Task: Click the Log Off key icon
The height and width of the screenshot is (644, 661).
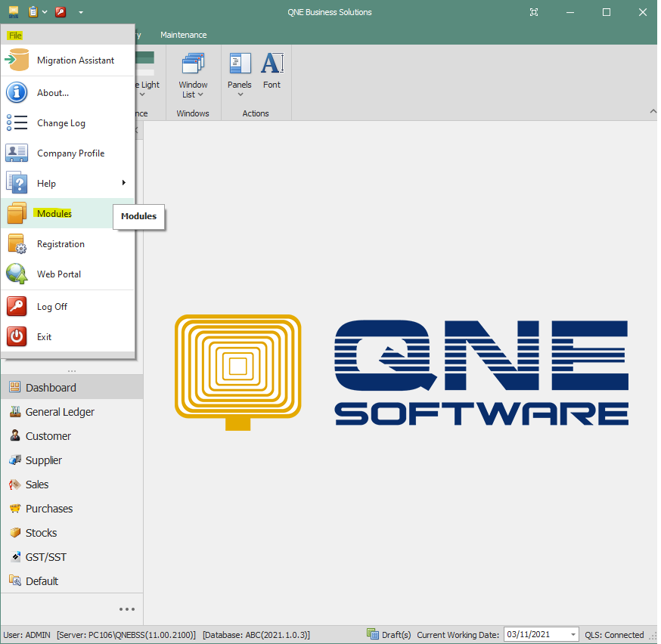Action: click(x=17, y=307)
